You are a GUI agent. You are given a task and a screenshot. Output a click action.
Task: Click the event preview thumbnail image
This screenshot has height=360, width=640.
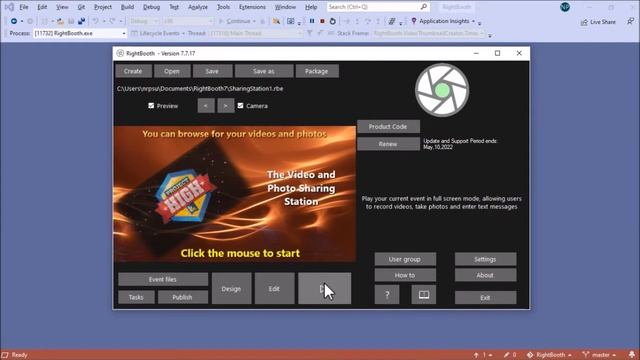pyautogui.click(x=235, y=193)
